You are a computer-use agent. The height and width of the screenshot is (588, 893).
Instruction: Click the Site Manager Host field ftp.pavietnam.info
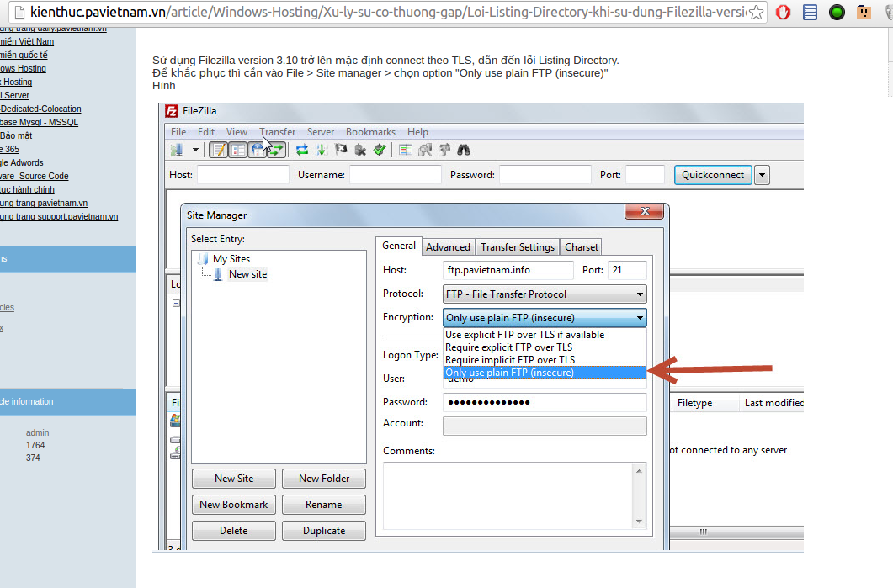click(508, 270)
